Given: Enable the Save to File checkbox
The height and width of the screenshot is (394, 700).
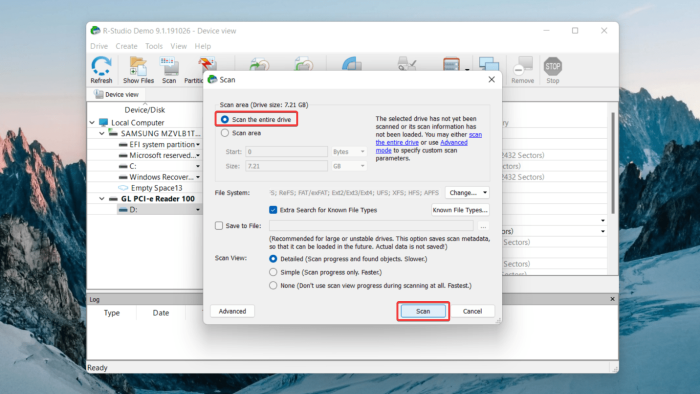Looking at the screenshot, I should point(219,226).
